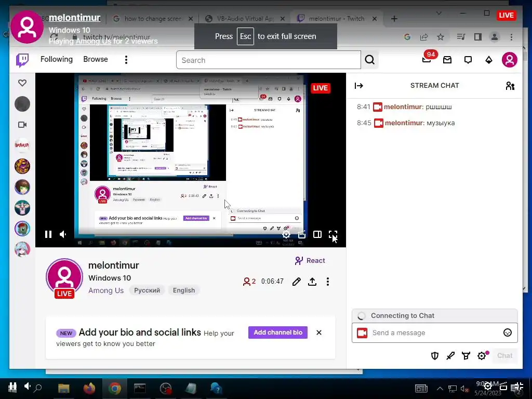Click the Twitch logo home icon

click(22, 60)
